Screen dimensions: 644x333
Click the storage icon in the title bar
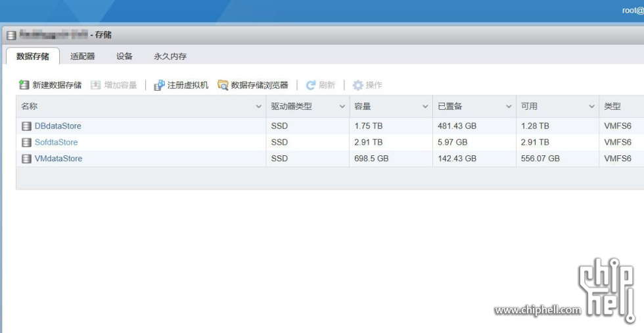[x=11, y=35]
